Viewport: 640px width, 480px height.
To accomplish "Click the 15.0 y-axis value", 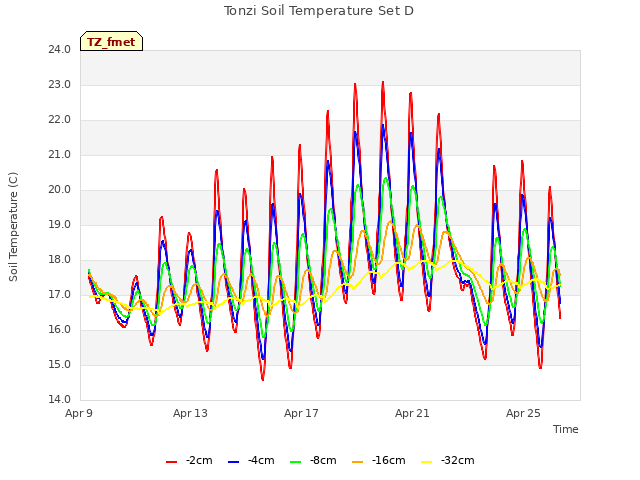I will tap(60, 364).
